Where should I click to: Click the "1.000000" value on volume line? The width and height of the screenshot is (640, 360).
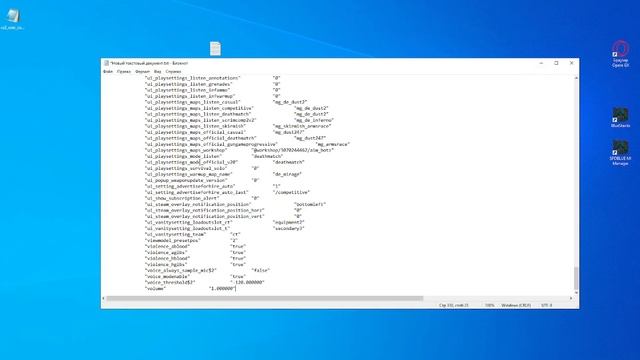click(222, 289)
